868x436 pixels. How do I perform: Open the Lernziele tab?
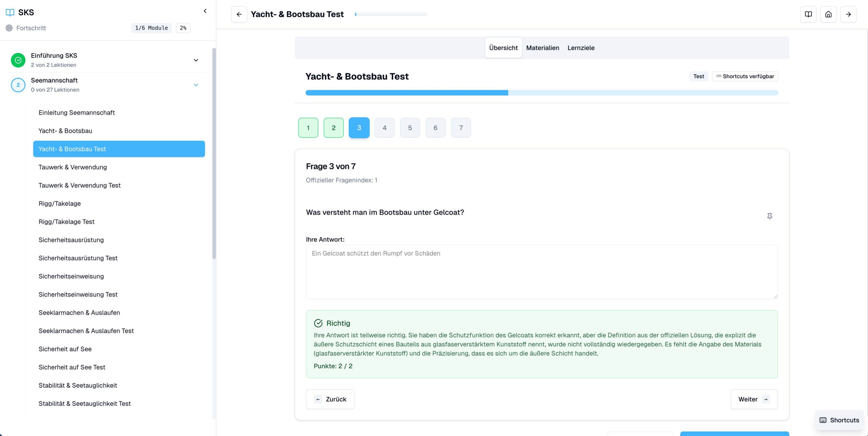[x=581, y=48]
